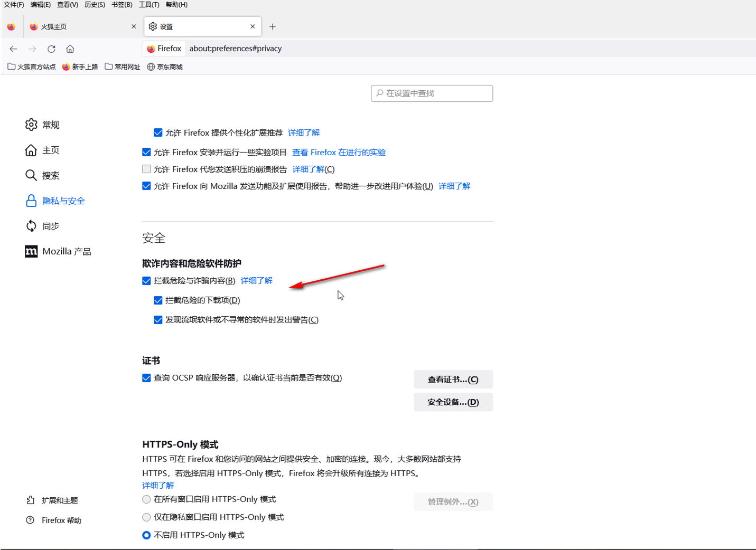Click 查看证书 button
Viewport: 756px width, 550px height.
(x=453, y=379)
